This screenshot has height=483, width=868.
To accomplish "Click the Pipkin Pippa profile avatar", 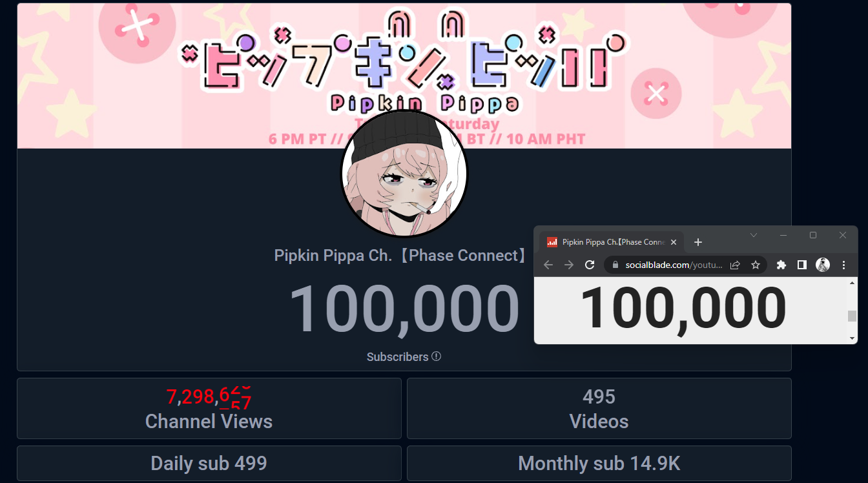I will 404,174.
